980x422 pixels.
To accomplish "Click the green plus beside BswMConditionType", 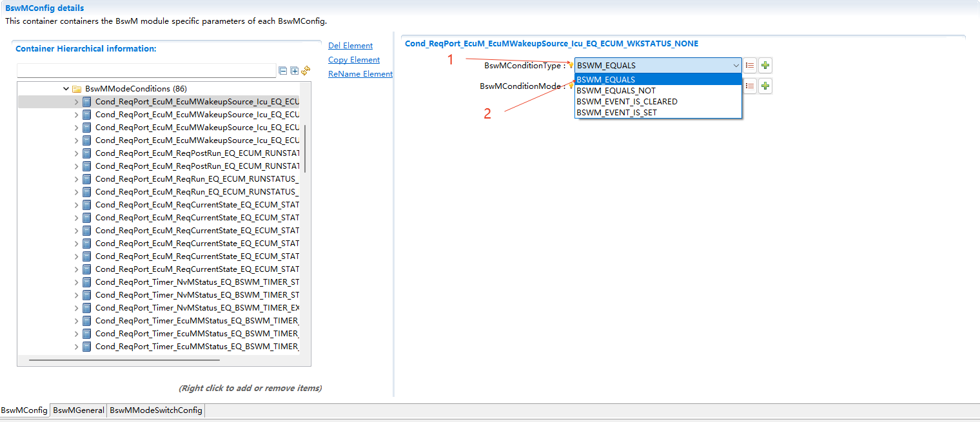I will click(x=765, y=65).
